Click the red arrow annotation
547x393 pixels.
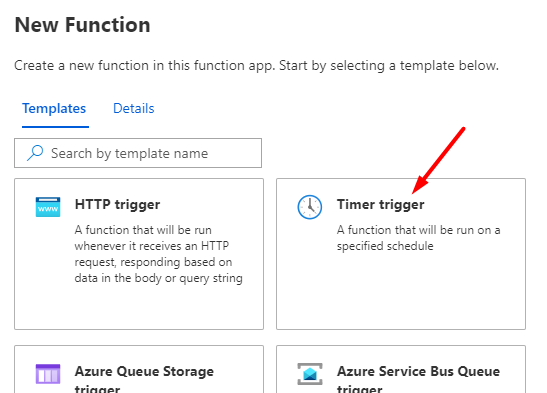[x=439, y=160]
